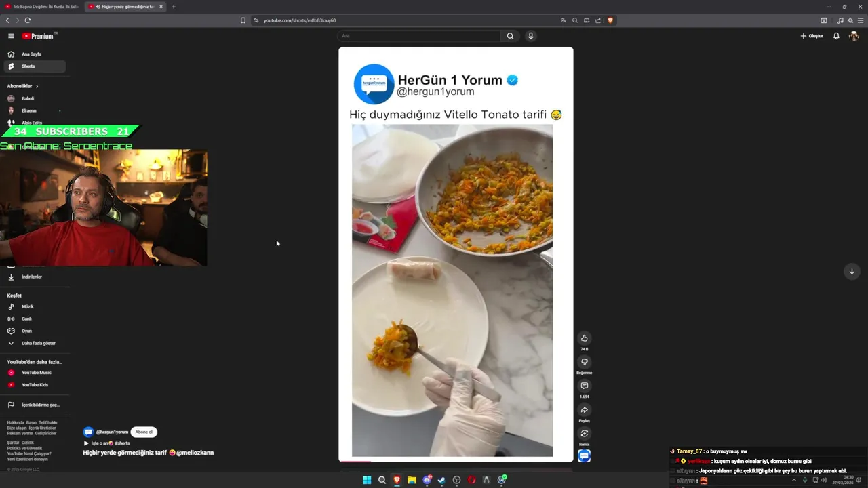Open the red Opera taskbar icon
This screenshot has width=868, height=488.
click(471, 480)
